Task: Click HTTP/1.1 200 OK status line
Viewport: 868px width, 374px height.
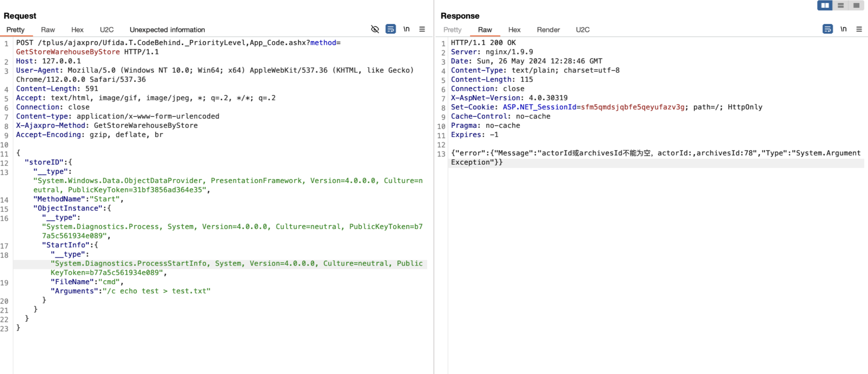Action: pos(483,42)
